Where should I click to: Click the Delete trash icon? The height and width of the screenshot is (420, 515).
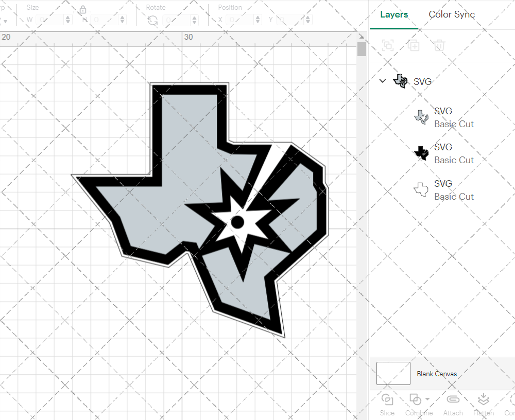point(439,45)
